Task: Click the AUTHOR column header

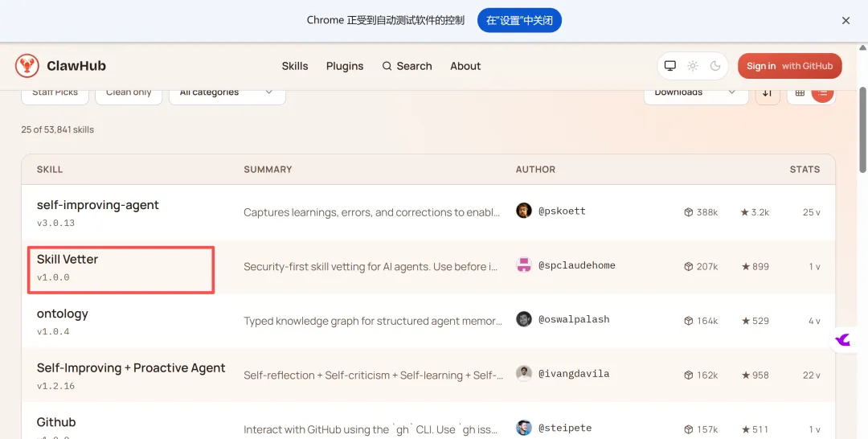Action: pyautogui.click(x=535, y=170)
